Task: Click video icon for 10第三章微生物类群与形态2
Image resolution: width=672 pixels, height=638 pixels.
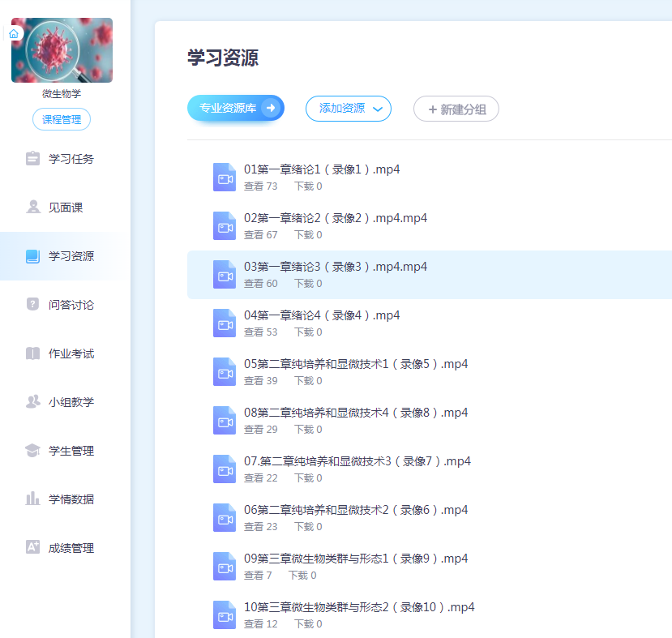Action: coord(225,614)
